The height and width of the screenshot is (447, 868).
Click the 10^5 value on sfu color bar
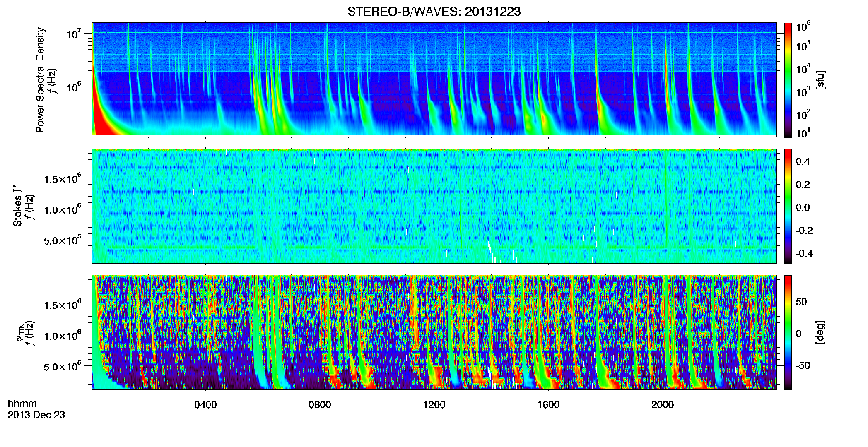[803, 46]
